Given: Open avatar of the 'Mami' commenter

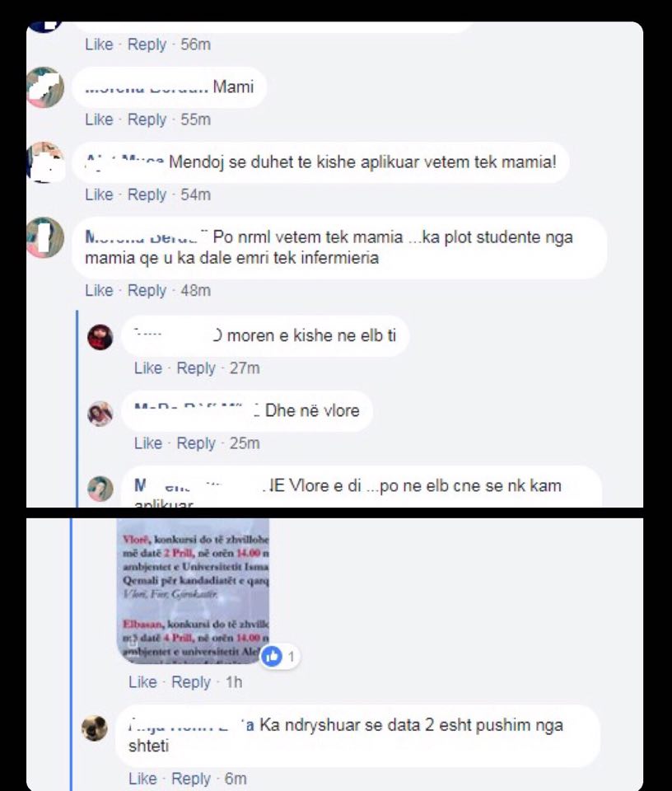Looking at the screenshot, I should pos(45,87).
